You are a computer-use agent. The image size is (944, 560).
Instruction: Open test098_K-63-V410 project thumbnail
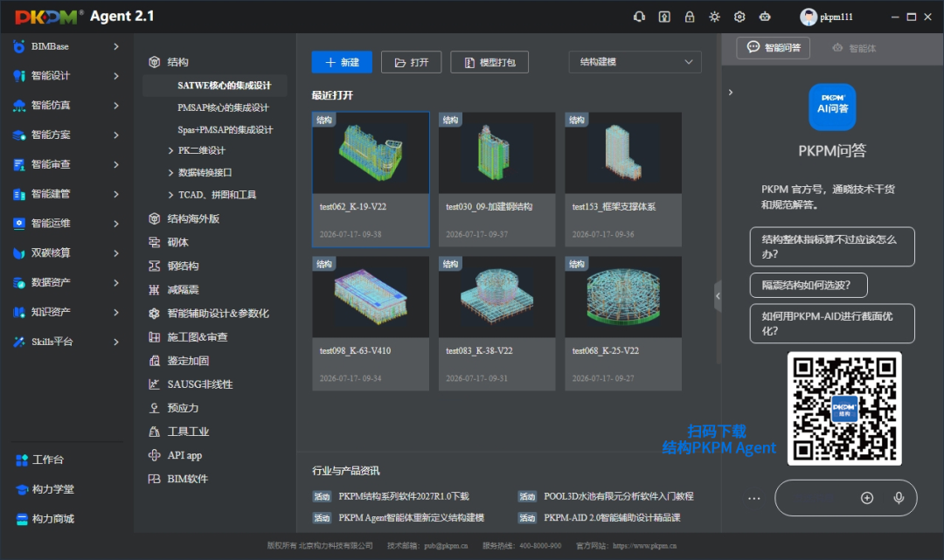coord(371,296)
